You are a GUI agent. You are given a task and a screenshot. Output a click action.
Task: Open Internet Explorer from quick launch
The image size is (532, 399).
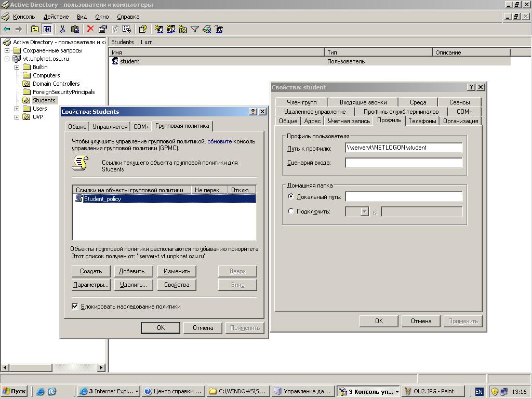pos(41,392)
